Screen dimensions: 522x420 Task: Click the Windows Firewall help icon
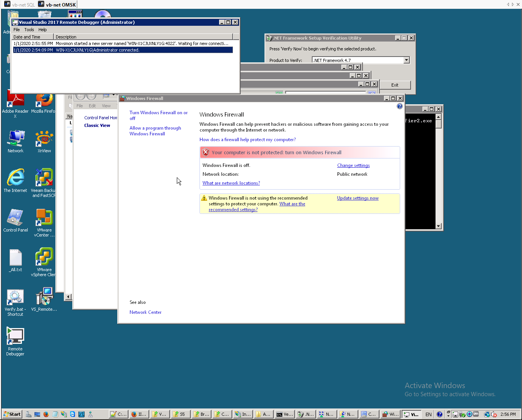400,106
